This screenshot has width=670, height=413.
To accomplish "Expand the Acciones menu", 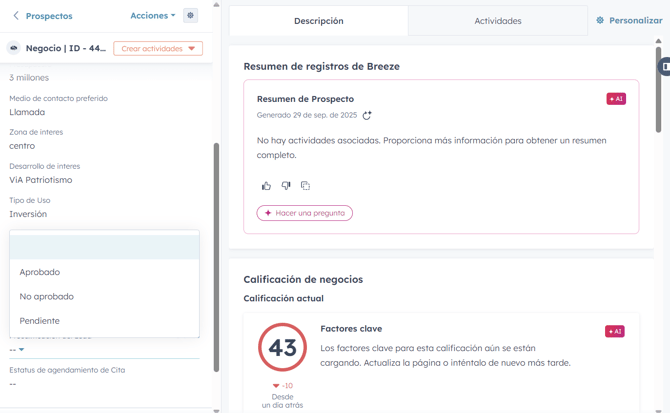I will [152, 16].
